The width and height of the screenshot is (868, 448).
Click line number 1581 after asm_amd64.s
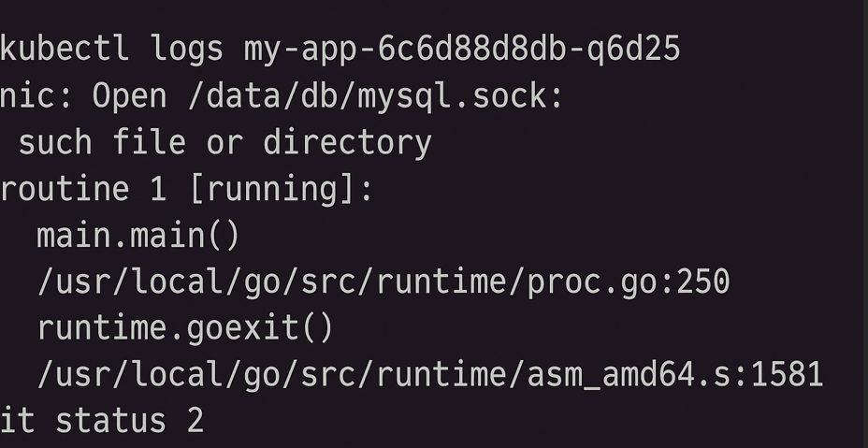tap(786, 375)
